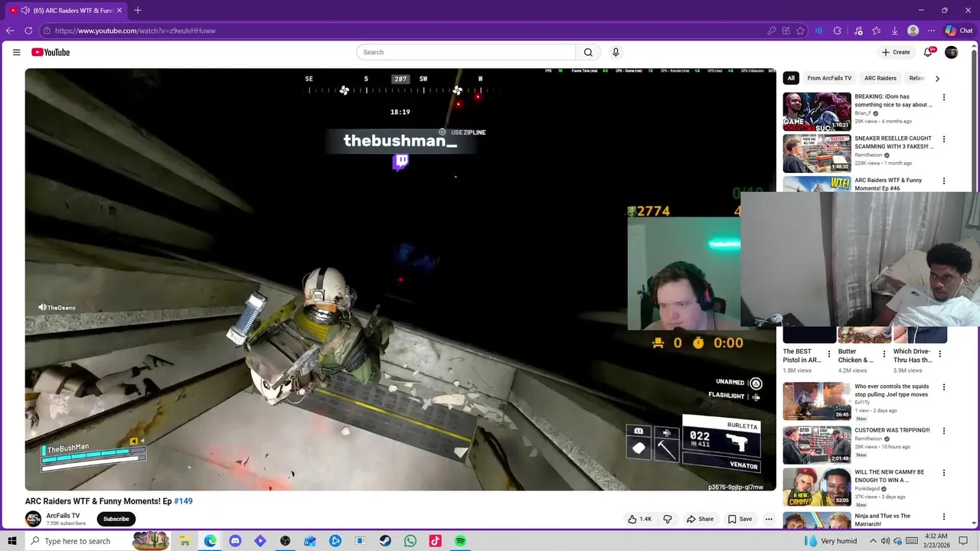Open system volume speaker icon
Viewport: 980px width, 551px height.
click(x=886, y=541)
